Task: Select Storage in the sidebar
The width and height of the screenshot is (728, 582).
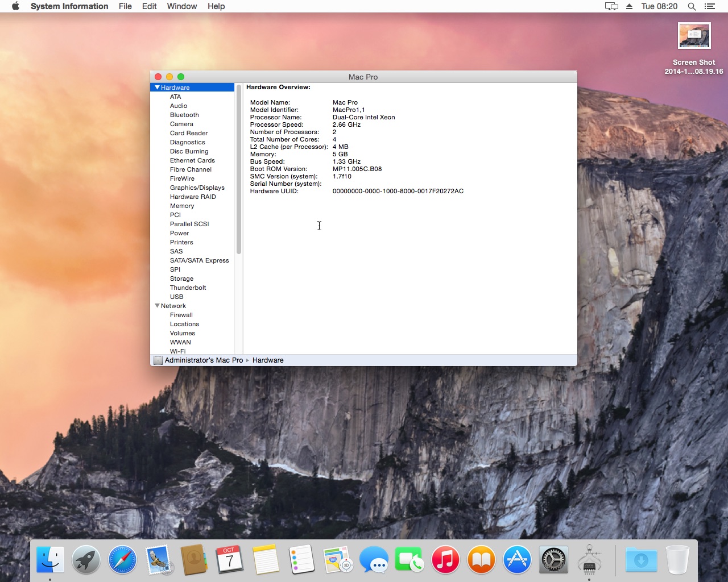Action: coord(181,278)
